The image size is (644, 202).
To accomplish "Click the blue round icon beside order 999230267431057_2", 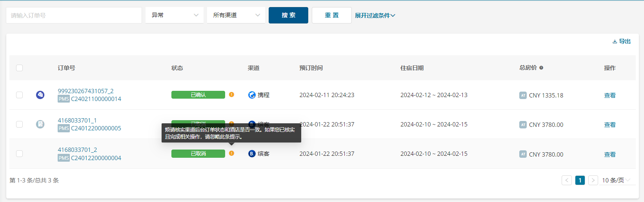I will (40, 95).
